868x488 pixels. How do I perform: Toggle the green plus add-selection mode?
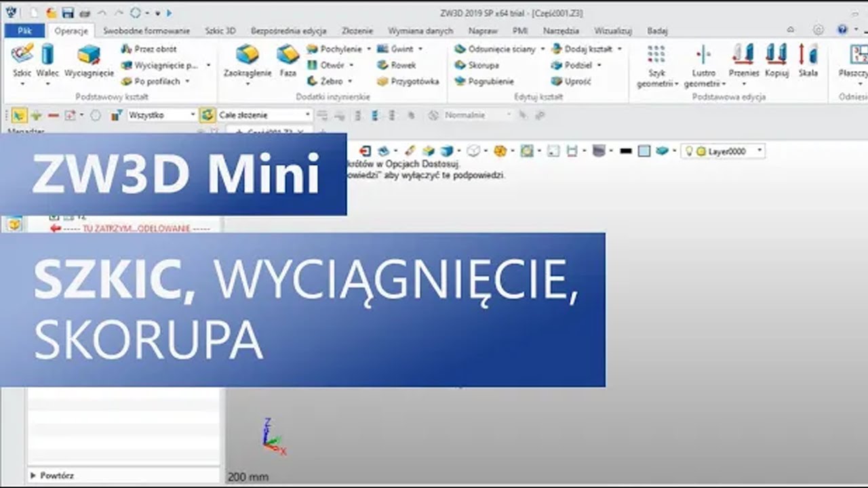pos(36,115)
